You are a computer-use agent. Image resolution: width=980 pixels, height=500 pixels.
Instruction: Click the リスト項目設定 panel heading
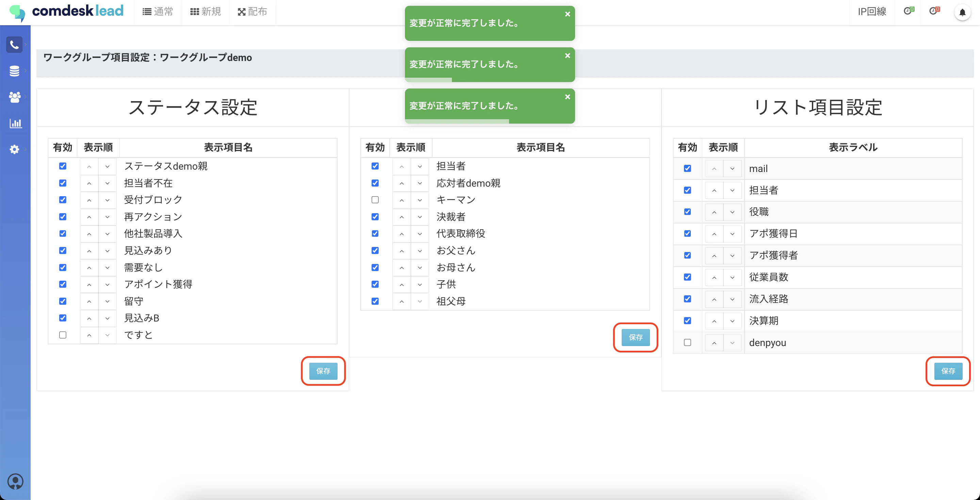tap(818, 107)
